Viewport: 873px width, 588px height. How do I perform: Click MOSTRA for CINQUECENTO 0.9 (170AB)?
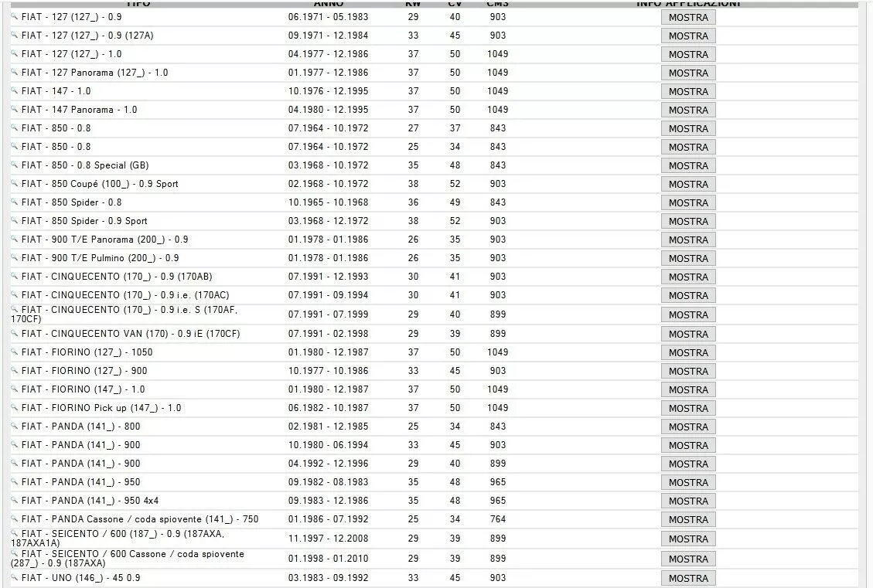coord(688,277)
